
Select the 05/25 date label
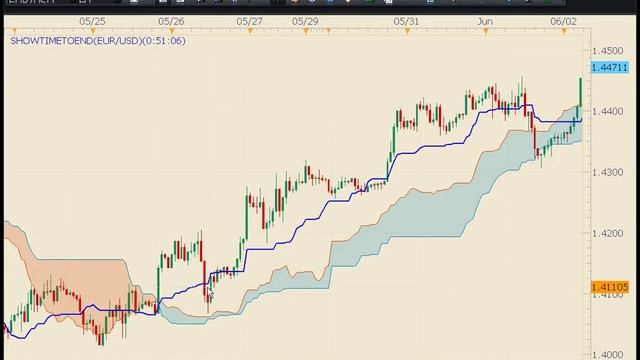(92, 21)
